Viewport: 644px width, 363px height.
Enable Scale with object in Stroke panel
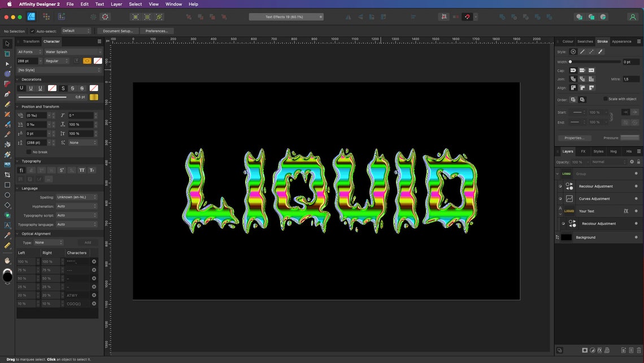click(x=605, y=99)
